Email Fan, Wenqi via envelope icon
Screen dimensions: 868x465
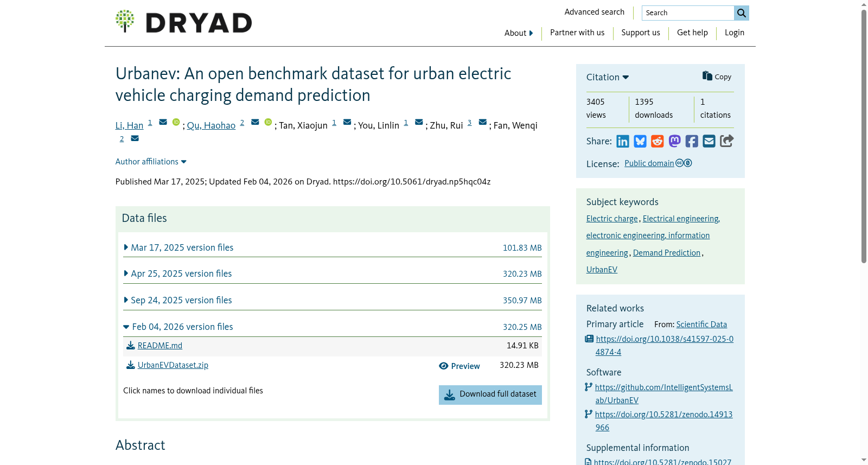click(x=135, y=138)
